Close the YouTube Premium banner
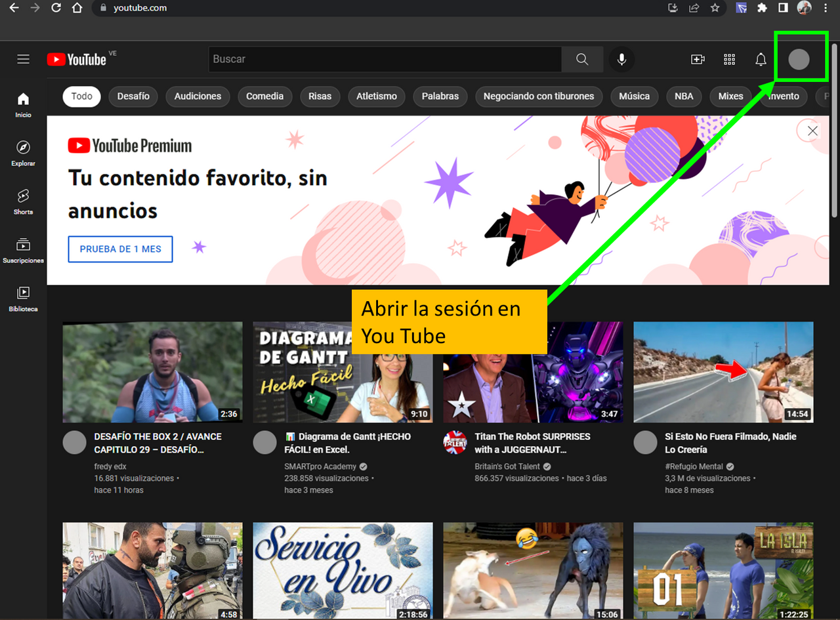 coord(812,131)
